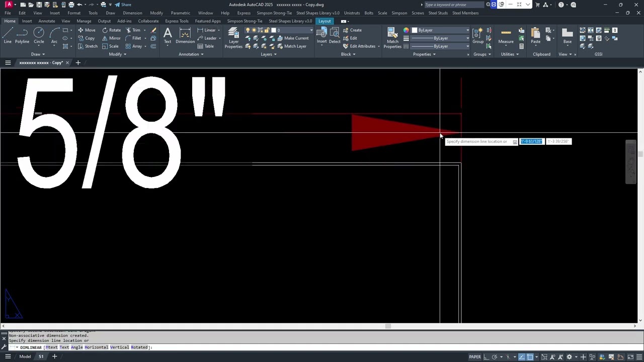644x362 pixels.
Task: Choose the Copy command in Modify
Action: pyautogui.click(x=87, y=38)
